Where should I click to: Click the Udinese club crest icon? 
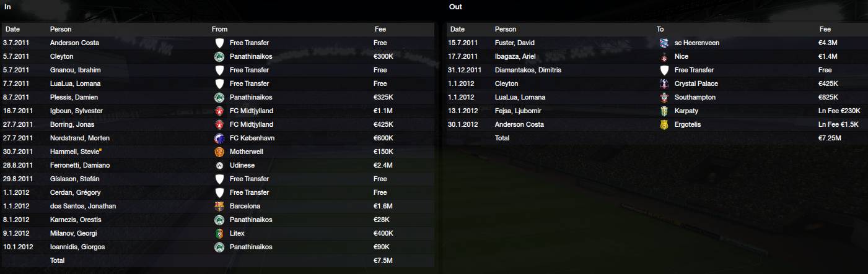click(219, 165)
